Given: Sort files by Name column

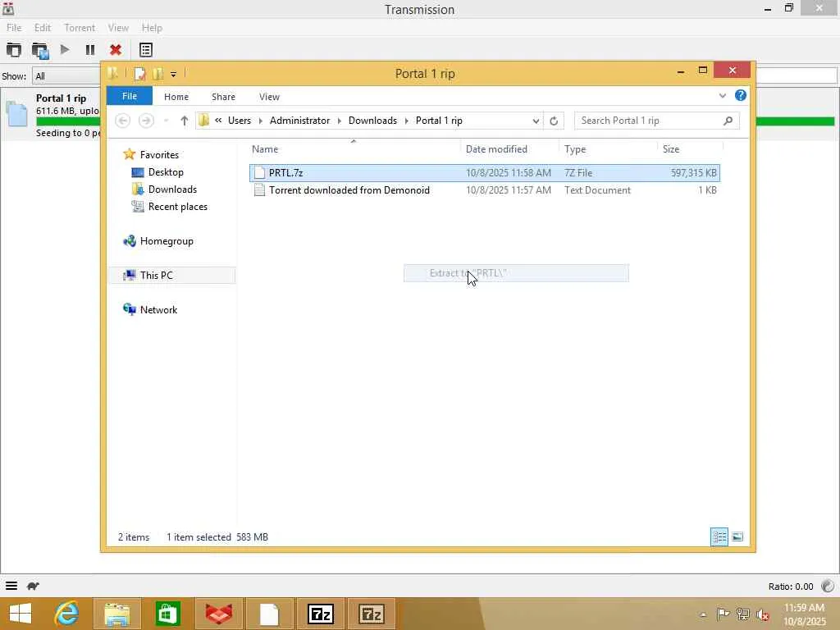Looking at the screenshot, I should click(354, 149).
